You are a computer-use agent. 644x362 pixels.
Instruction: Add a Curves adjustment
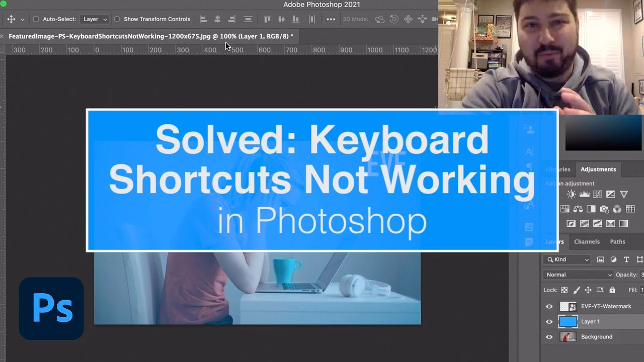tap(597, 194)
